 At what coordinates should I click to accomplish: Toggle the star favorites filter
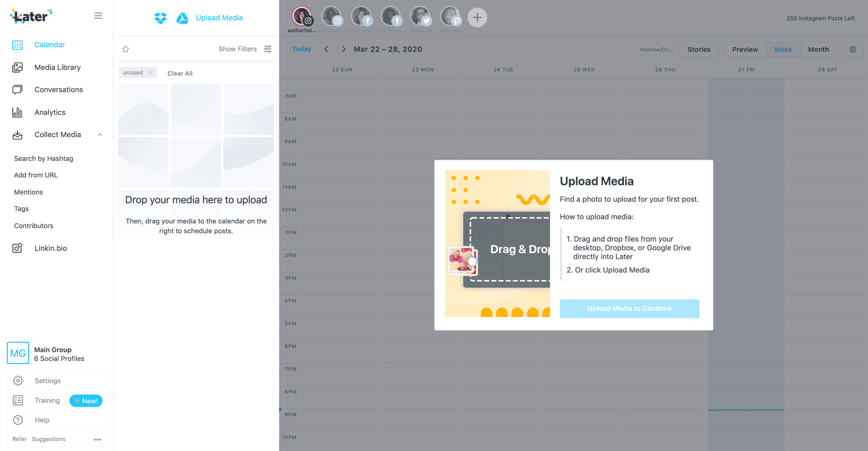click(x=126, y=49)
